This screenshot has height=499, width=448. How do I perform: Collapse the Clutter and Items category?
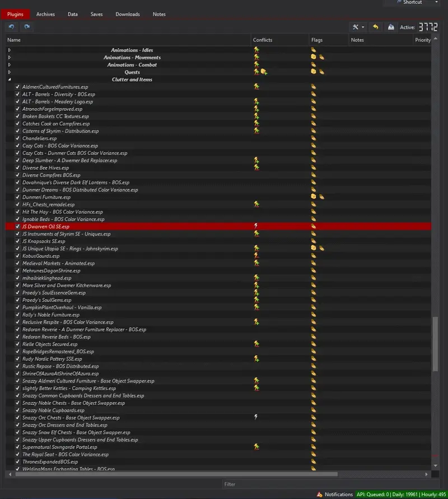(x=9, y=79)
